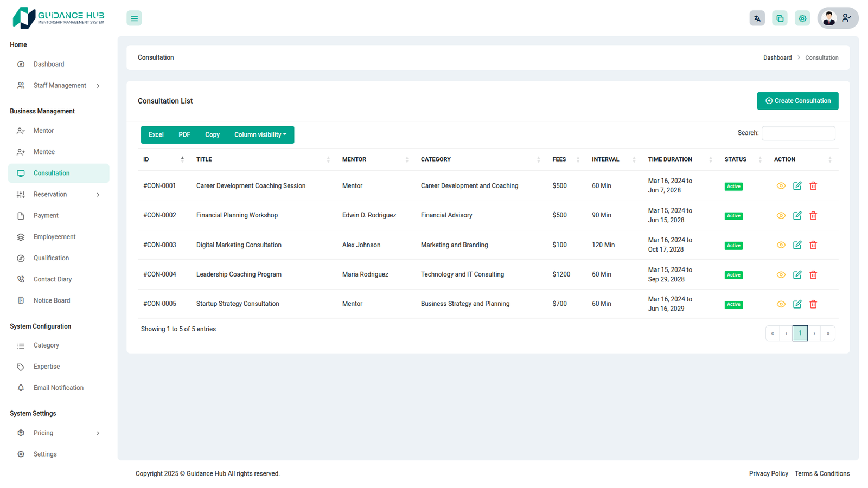868x488 pixels.
Task: Click the hamburger menu toggle icon
Action: click(x=134, y=18)
